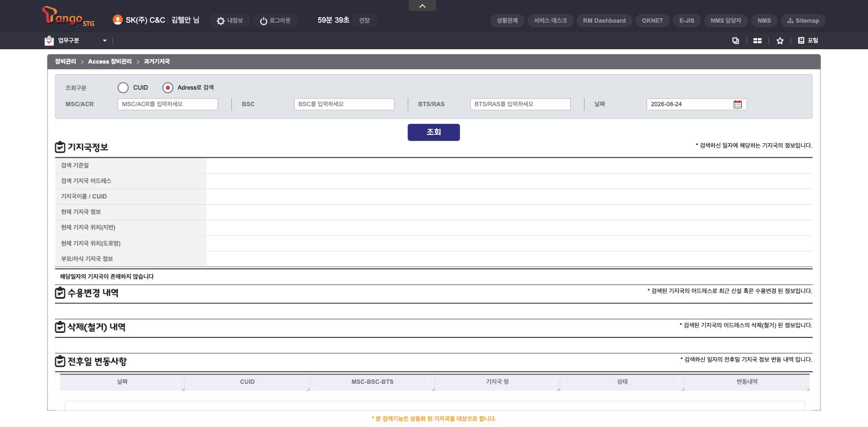Click the orange user avatar icon
The height and width of the screenshot is (427, 868).
tap(117, 20)
